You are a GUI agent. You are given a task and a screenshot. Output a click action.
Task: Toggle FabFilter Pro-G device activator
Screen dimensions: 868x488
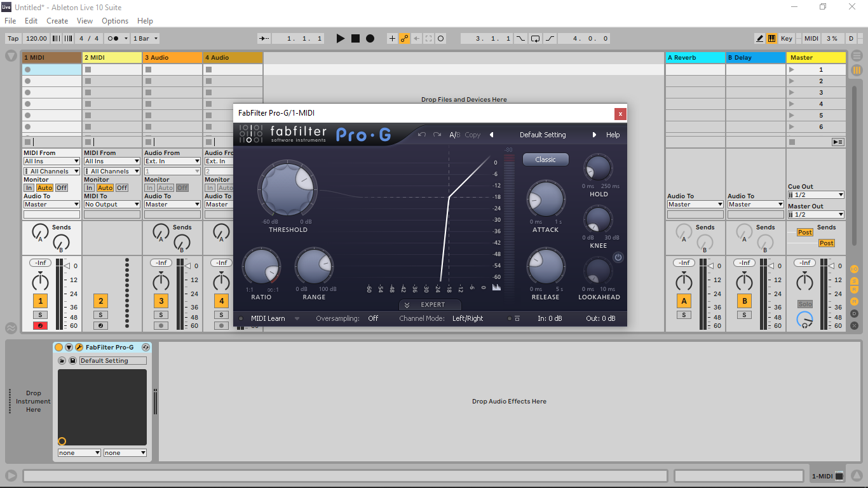point(59,348)
